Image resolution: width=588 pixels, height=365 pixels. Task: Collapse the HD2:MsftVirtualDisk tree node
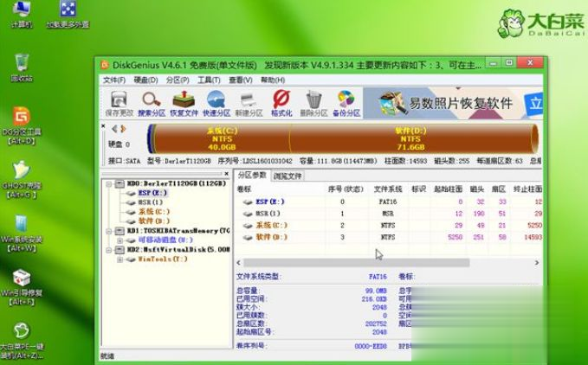pyautogui.click(x=109, y=250)
